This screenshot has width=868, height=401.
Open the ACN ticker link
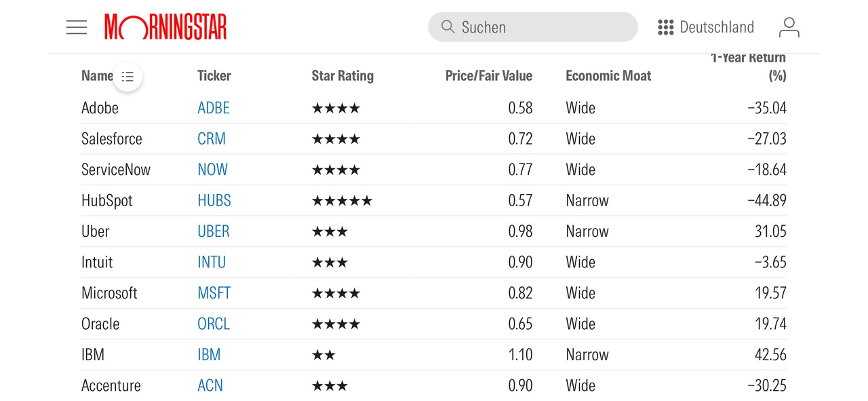coord(210,385)
